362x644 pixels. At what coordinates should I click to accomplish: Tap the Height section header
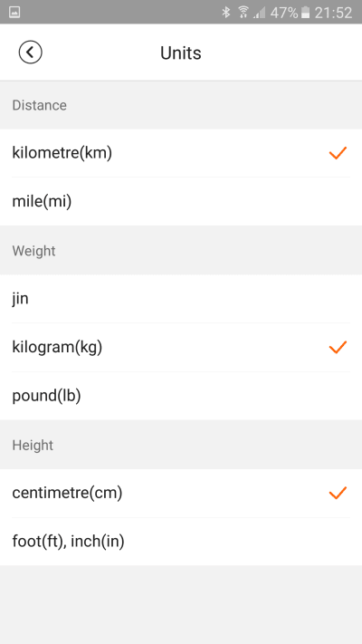tap(33, 445)
